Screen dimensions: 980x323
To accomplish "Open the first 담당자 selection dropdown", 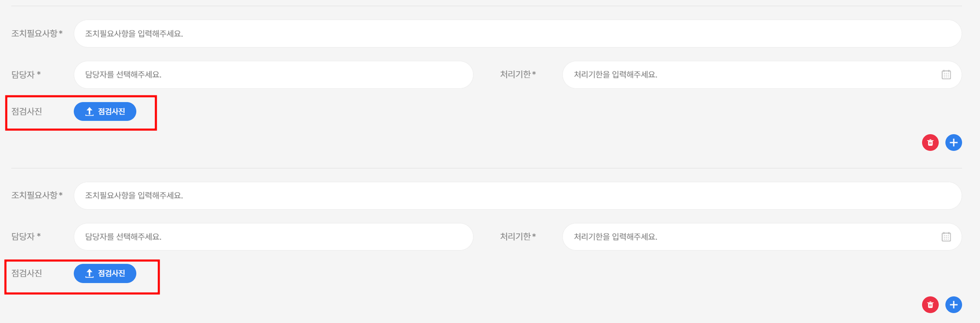I will 273,75.
